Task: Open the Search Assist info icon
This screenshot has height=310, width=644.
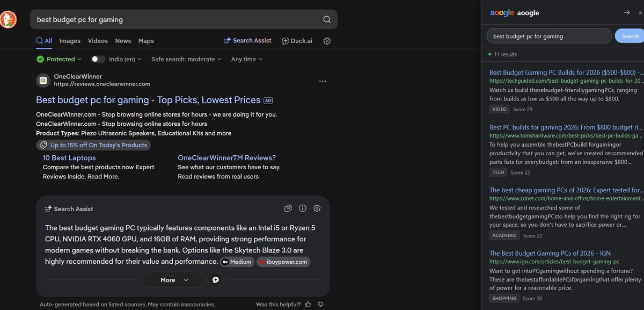Action: (302, 208)
